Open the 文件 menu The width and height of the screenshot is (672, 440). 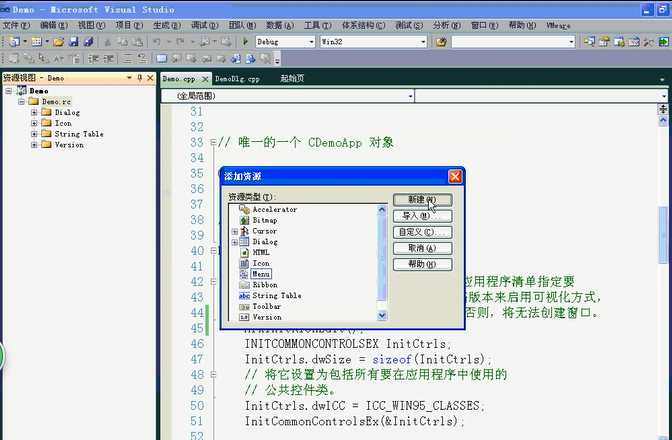coord(16,26)
